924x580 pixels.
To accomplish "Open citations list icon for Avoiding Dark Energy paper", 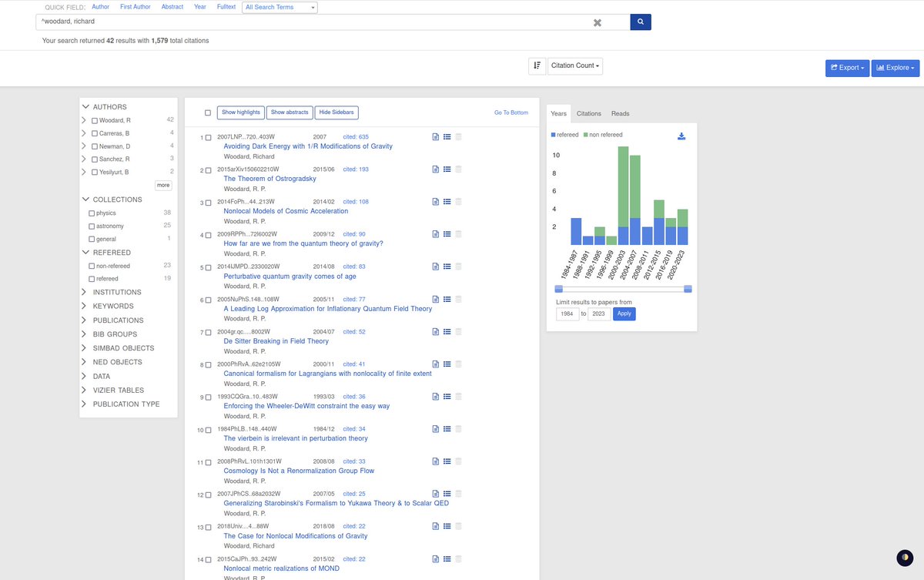I will (447, 137).
